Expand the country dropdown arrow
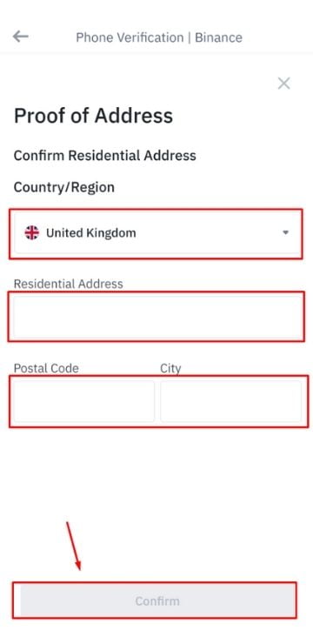313x644 pixels. tap(285, 233)
